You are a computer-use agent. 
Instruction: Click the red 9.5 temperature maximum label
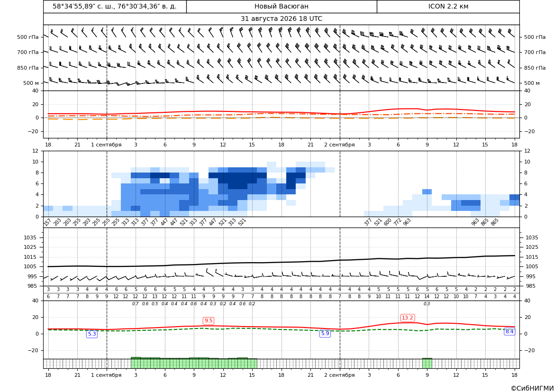209,320
